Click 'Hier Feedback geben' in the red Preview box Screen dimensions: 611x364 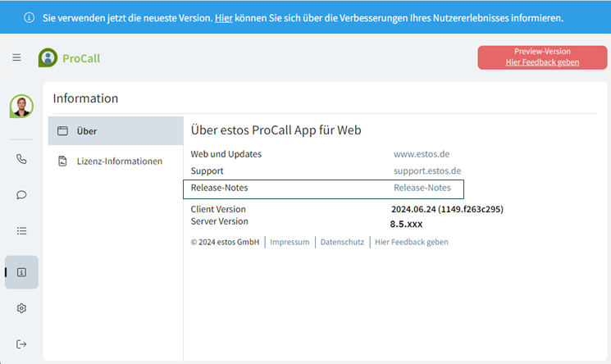coord(542,62)
